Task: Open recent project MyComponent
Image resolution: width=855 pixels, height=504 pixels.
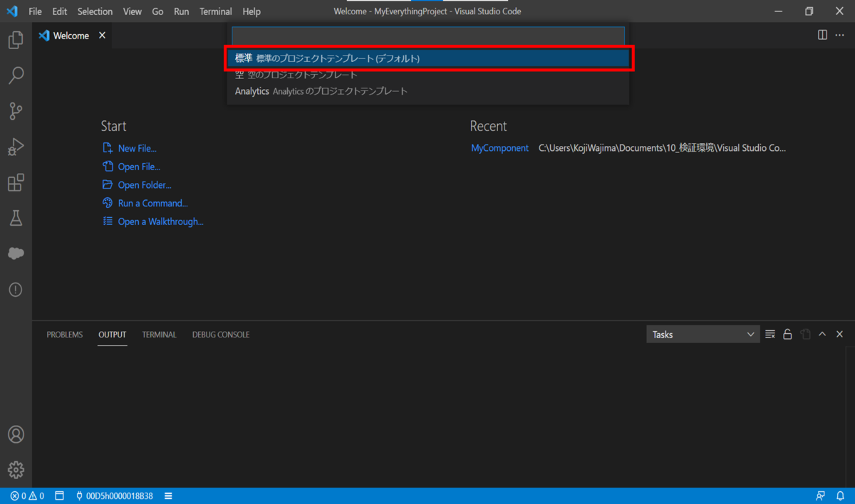Action: coord(500,148)
